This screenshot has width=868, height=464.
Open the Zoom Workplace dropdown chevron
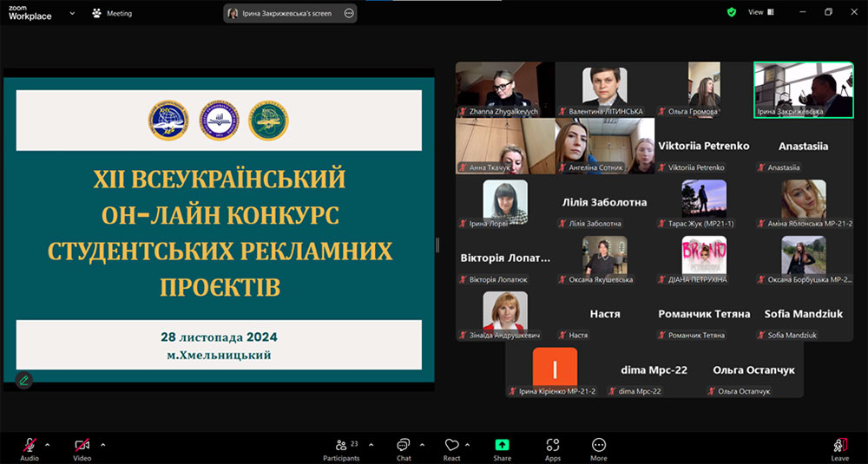click(x=71, y=14)
